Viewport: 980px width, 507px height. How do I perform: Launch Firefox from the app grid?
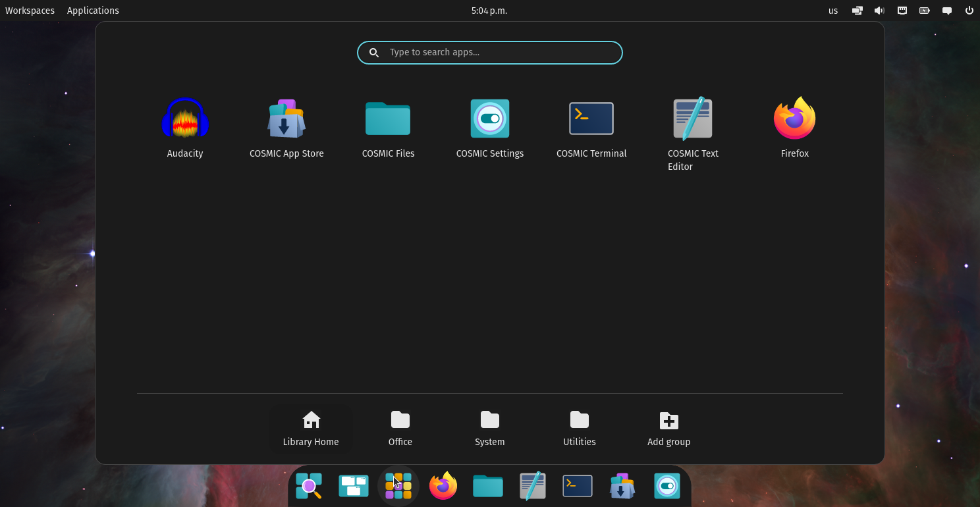[794, 128]
